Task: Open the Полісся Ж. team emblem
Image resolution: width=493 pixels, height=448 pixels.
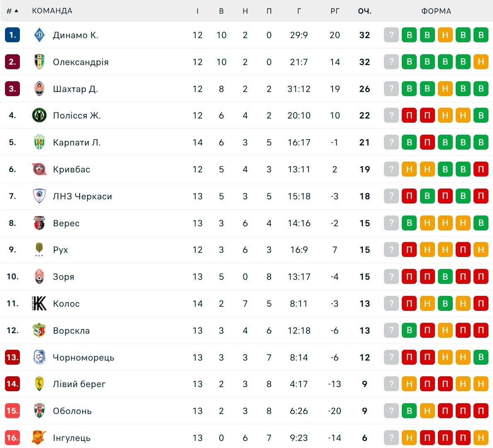Action: tap(39, 115)
